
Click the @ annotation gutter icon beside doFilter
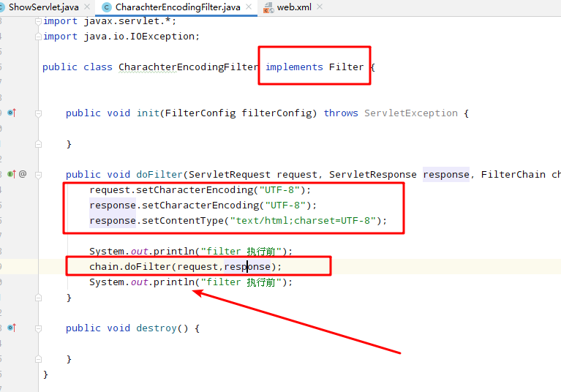click(23, 174)
